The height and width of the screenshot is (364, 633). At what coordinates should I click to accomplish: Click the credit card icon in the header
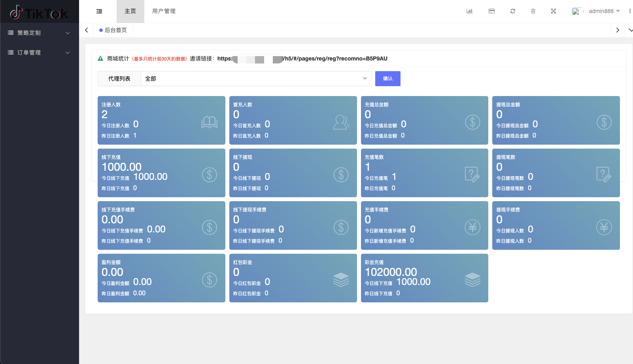[x=491, y=11]
